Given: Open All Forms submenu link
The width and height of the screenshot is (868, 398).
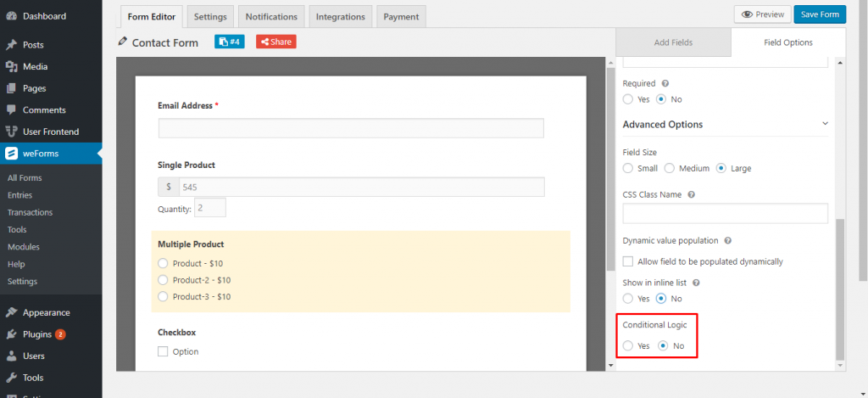Looking at the screenshot, I should coord(25,178).
